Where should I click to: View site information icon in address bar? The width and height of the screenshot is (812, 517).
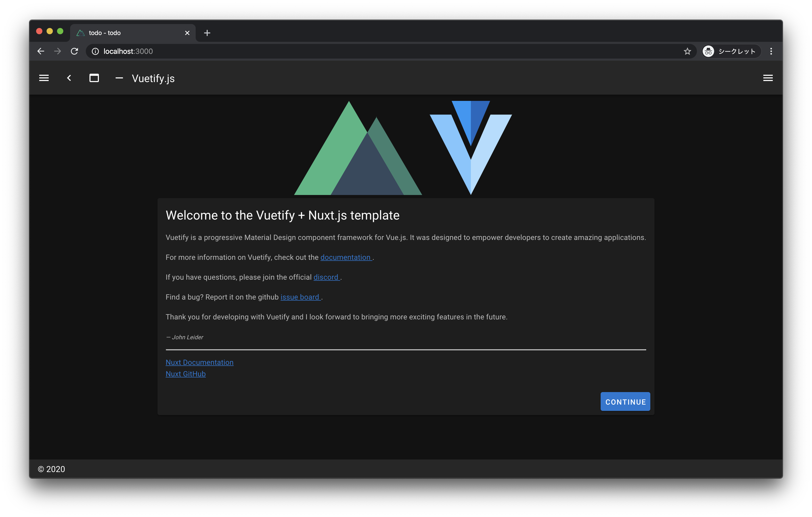point(95,51)
